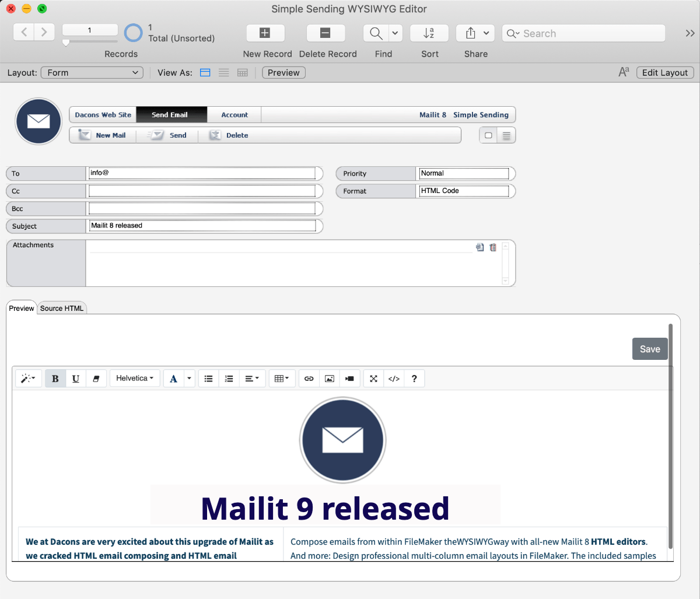
Task: Open the Share dropdown chevron
Action: (x=488, y=33)
